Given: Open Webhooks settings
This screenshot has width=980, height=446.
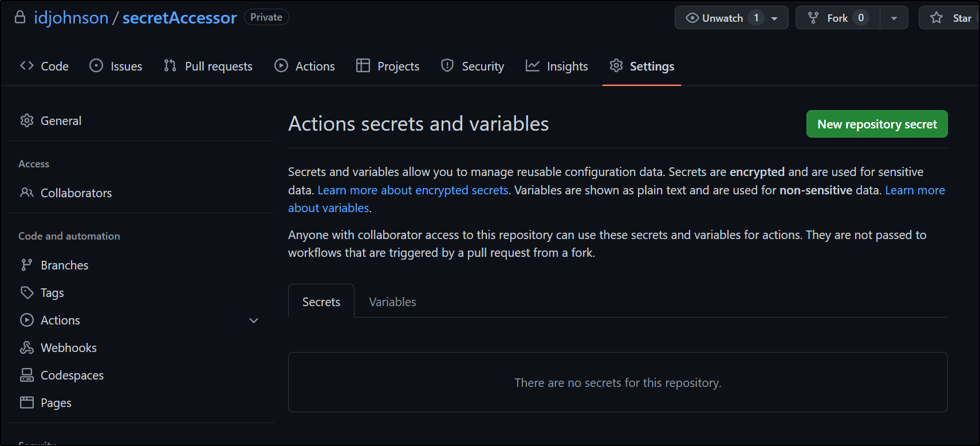Looking at the screenshot, I should click(x=68, y=347).
